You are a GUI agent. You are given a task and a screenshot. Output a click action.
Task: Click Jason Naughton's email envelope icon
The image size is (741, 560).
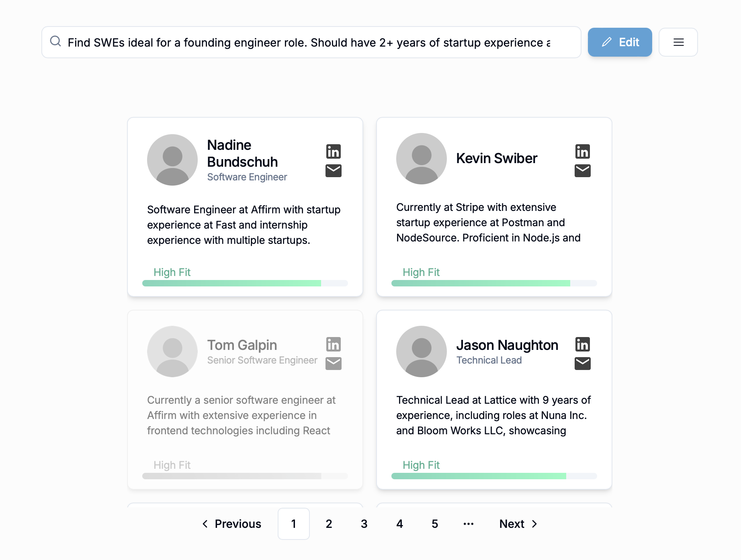pos(582,364)
